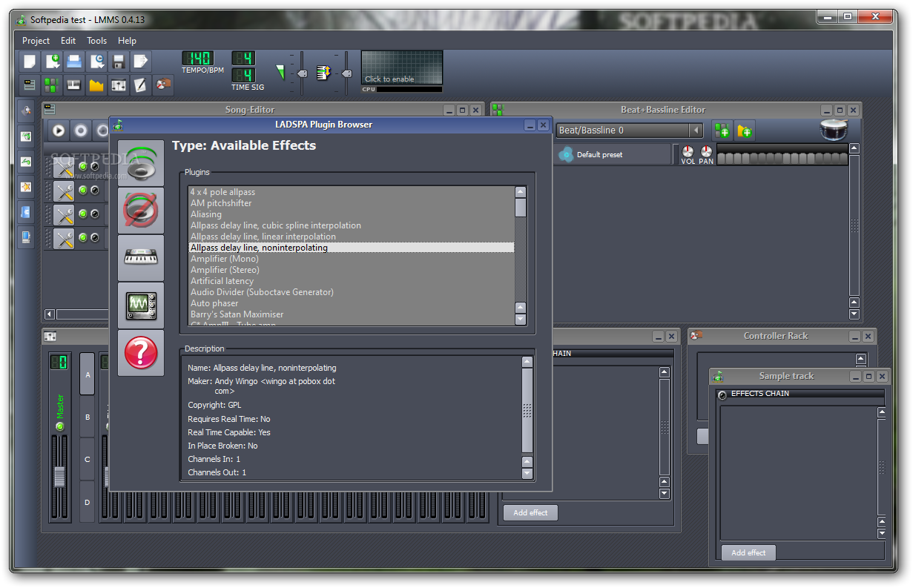Image resolution: width=913 pixels, height=588 pixels.
Task: Open My Presets star sidebar tab
Action: pos(26,187)
